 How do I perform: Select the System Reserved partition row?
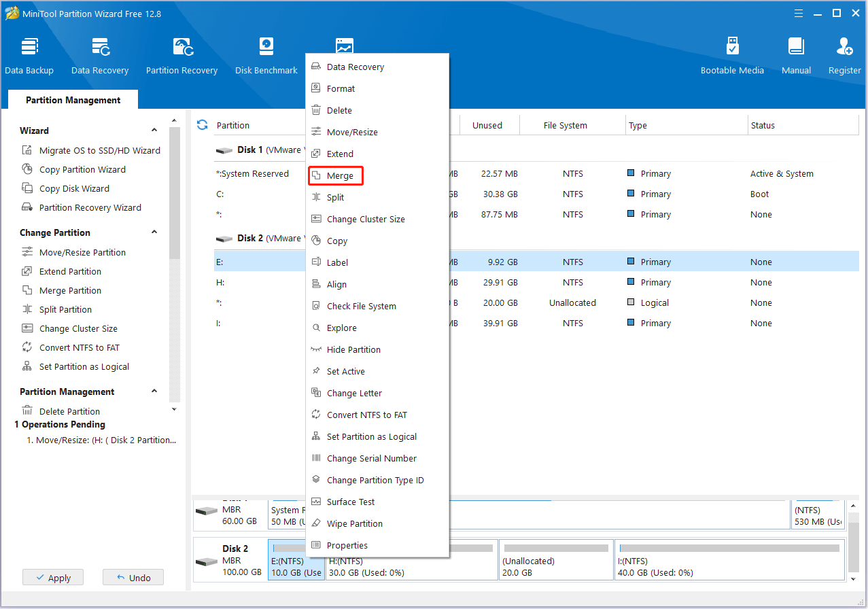(x=536, y=173)
